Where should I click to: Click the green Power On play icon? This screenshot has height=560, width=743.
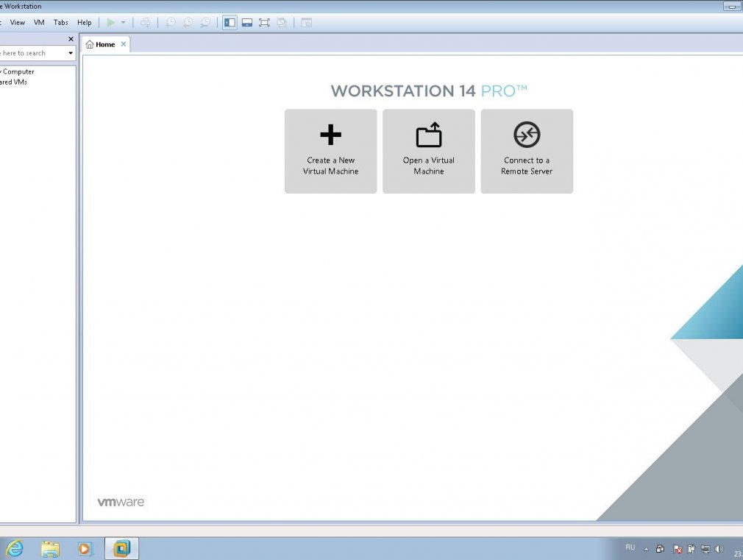click(111, 22)
